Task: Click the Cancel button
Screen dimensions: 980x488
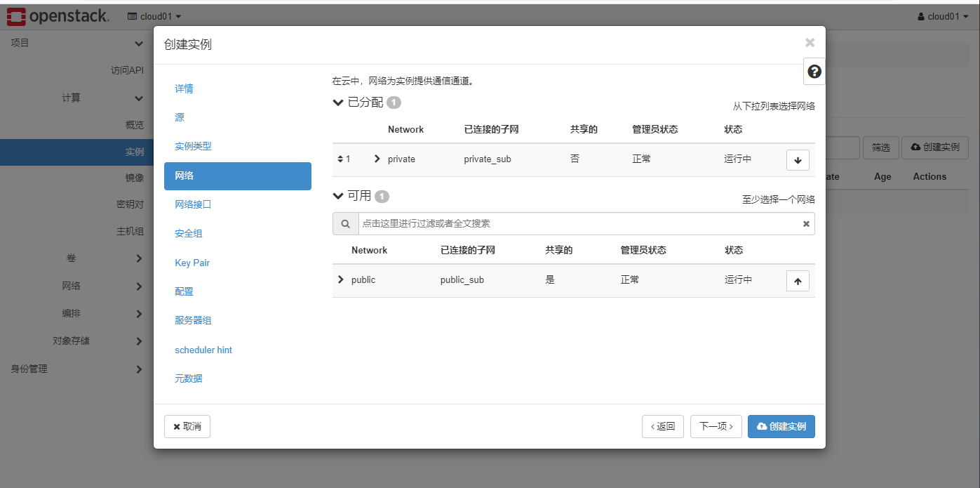Action: tap(187, 426)
